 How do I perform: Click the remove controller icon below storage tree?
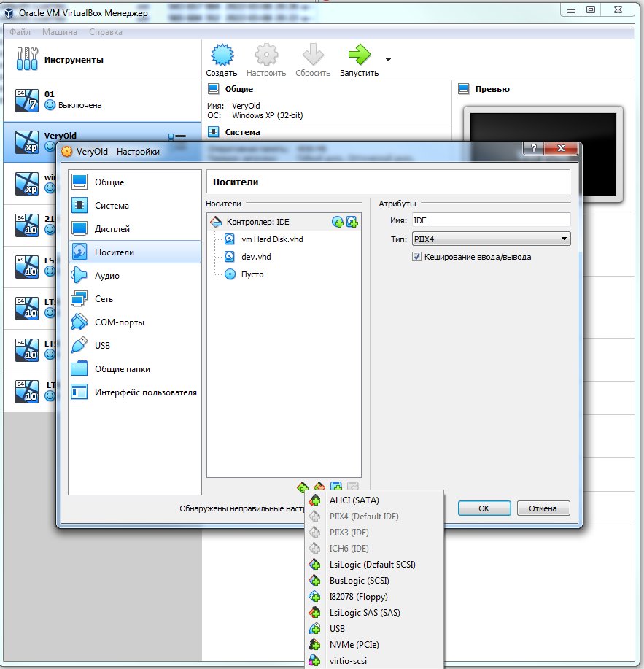(319, 487)
